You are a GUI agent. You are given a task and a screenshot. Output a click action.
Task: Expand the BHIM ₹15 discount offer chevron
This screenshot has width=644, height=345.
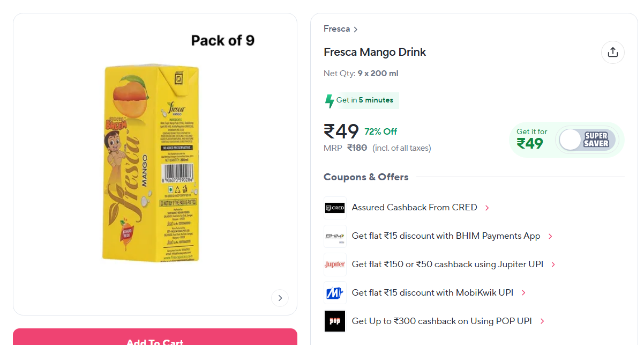(550, 236)
